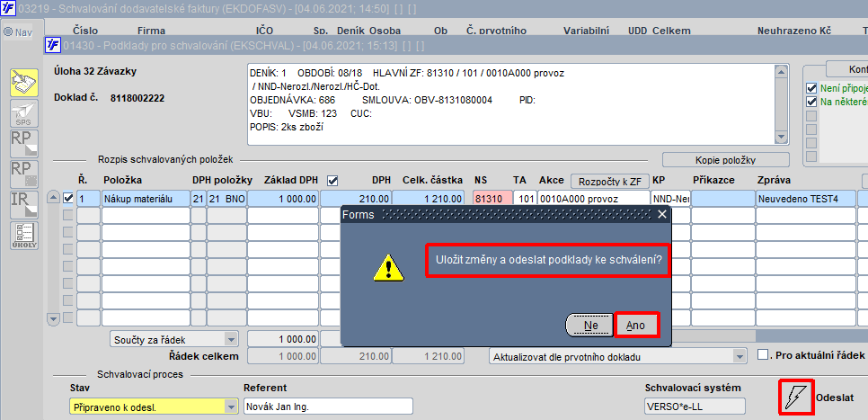Click the 'Celkem' column header in background window
Image resolution: width=868 pixels, height=420 pixels.
pos(671,31)
